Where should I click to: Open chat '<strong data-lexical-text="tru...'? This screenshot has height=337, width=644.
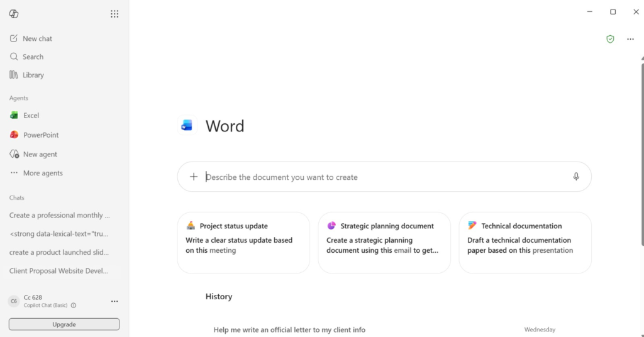[58, 233]
